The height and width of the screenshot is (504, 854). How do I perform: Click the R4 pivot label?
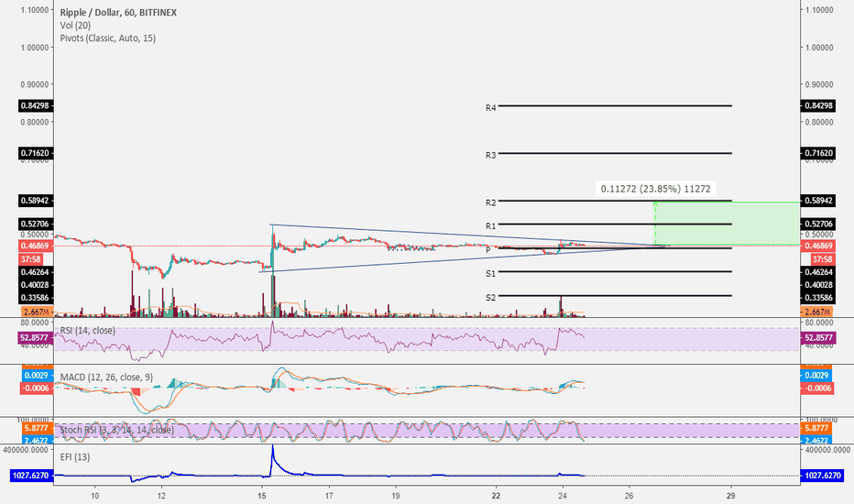click(491, 108)
